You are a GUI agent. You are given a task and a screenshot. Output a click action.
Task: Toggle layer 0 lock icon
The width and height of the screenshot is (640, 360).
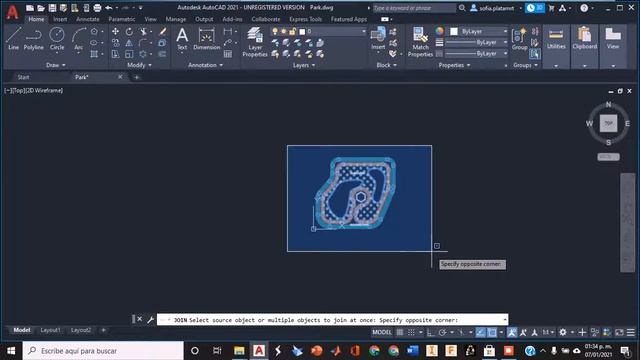(x=292, y=31)
